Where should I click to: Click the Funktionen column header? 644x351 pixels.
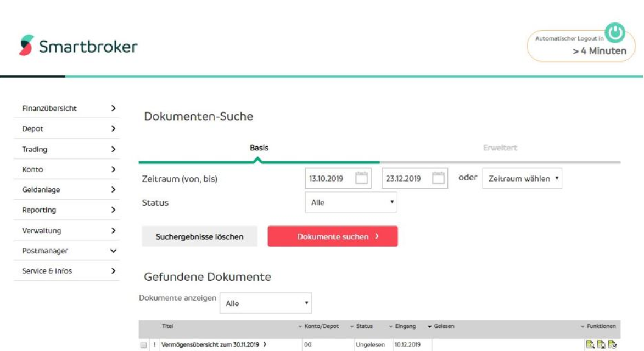tap(601, 326)
